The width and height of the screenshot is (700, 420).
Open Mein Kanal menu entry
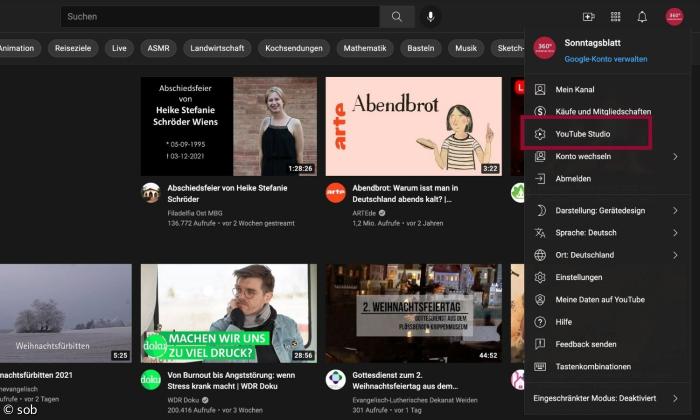(x=607, y=89)
